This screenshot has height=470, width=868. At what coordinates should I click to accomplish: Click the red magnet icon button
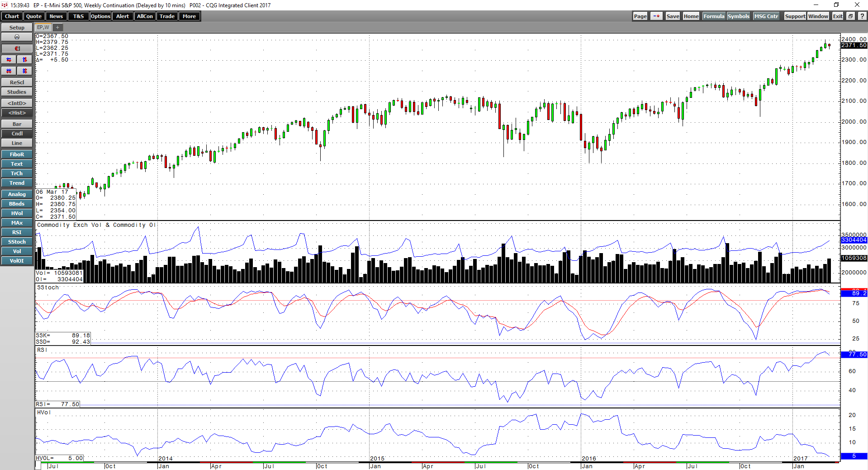coord(17,48)
